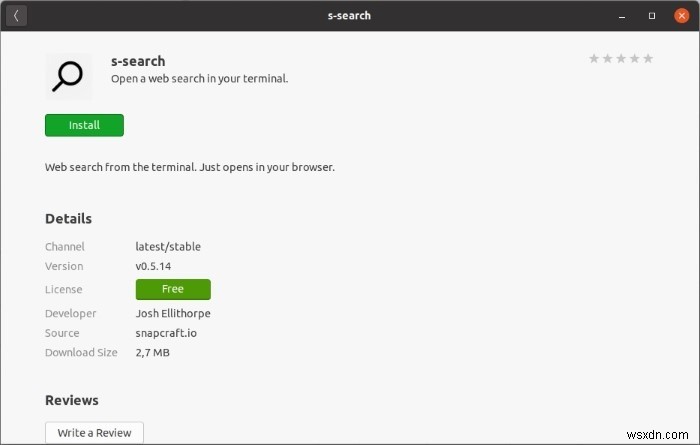
Task: Click the snapcraft.io source value
Action: [165, 333]
